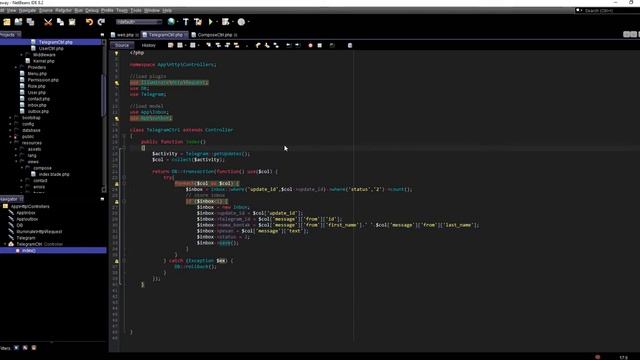Image resolution: width=640 pixels, height=360 pixels.
Task: Collapse the Providers folder
Action: [x=16, y=67]
